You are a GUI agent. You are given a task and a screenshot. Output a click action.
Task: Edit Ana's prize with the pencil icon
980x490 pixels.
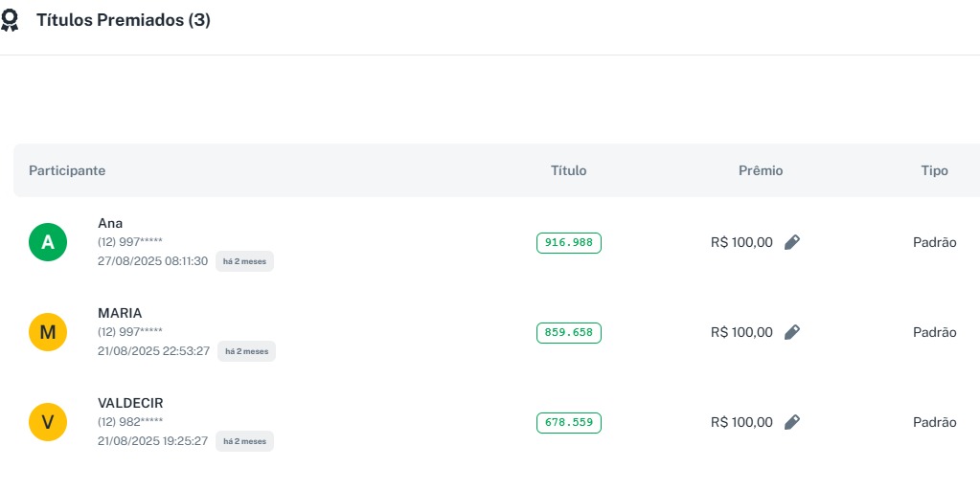coord(791,243)
